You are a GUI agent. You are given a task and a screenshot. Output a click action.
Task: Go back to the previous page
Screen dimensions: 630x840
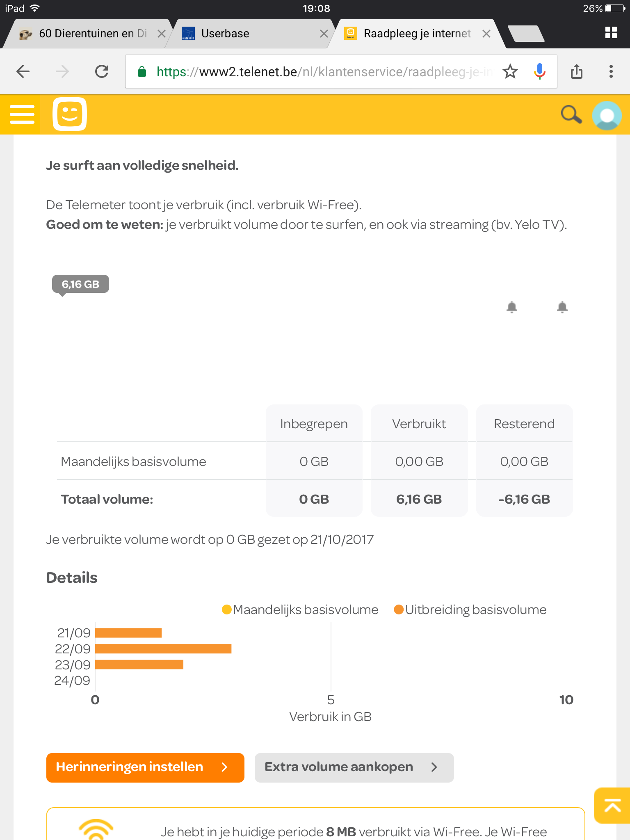[x=23, y=72]
